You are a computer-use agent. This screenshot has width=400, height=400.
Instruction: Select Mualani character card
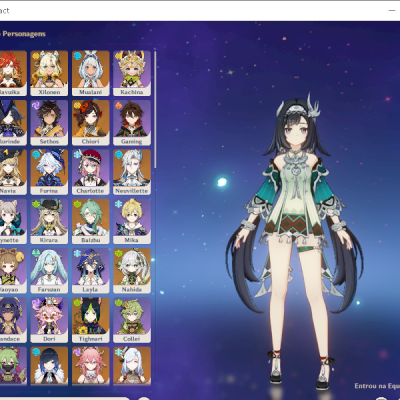tap(90, 73)
